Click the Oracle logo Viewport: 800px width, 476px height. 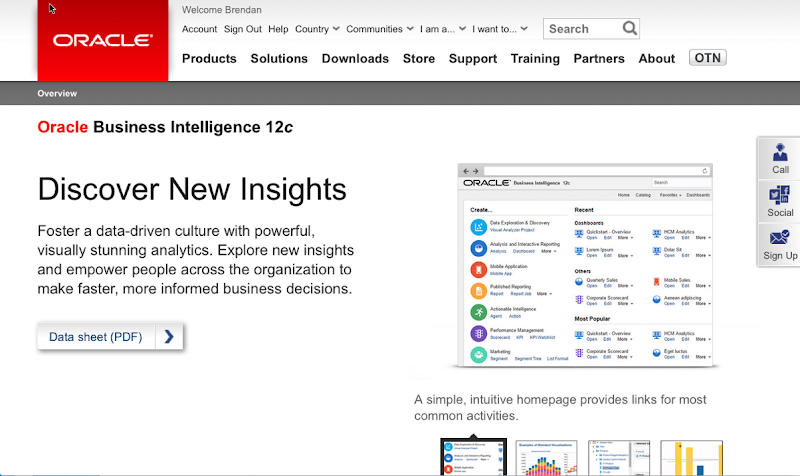103,40
